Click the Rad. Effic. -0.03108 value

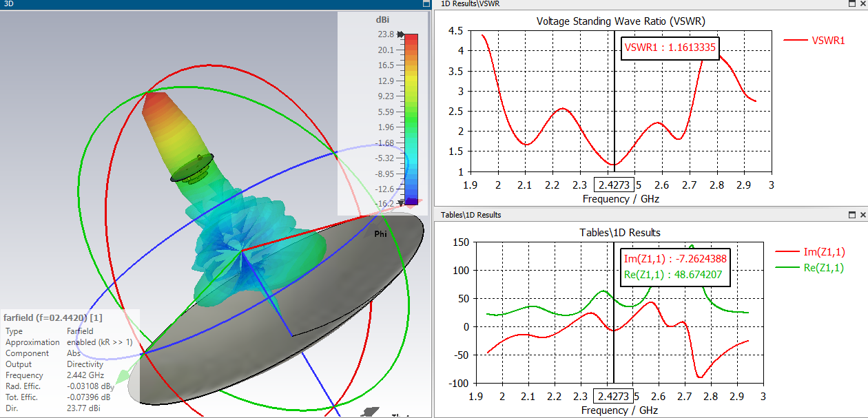[90, 386]
